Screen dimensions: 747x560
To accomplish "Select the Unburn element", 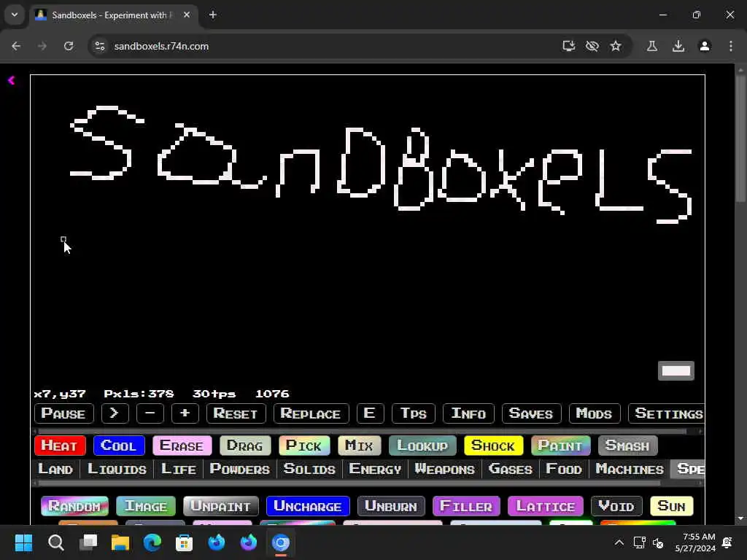I will click(391, 506).
